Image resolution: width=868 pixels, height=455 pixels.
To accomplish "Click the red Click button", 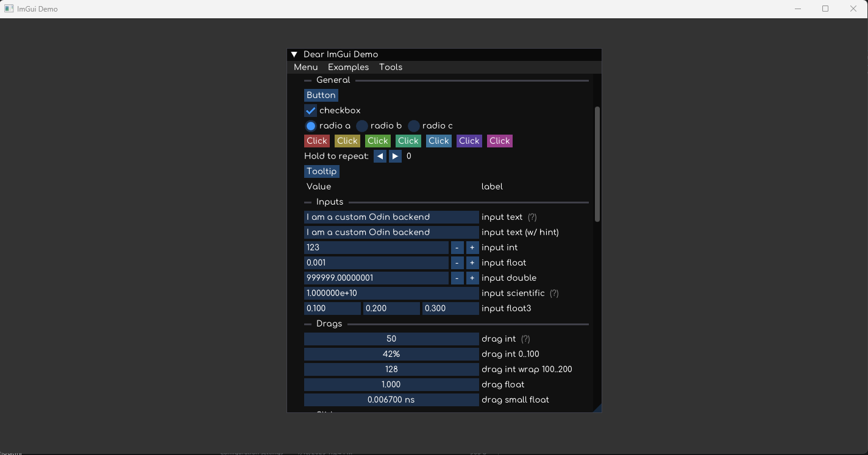I will coord(317,141).
